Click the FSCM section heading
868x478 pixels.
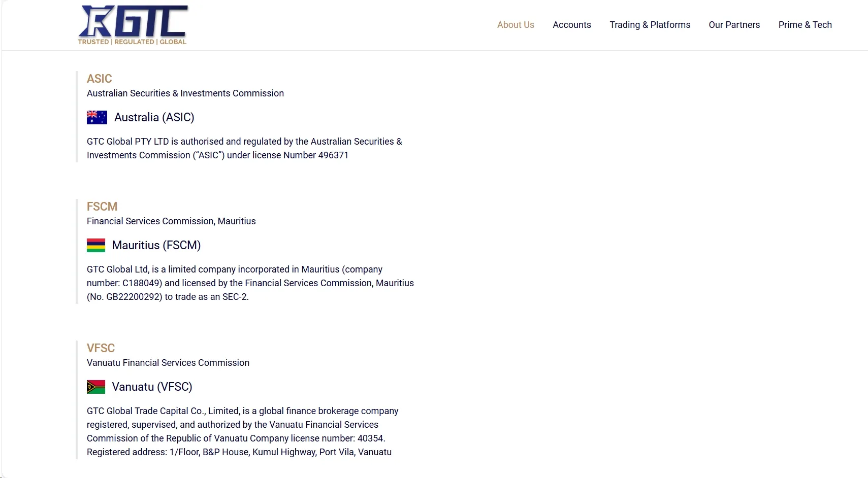pyautogui.click(x=102, y=207)
